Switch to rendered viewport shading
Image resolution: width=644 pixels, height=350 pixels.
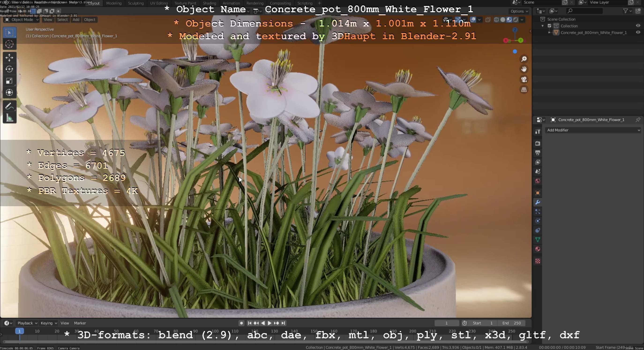[x=516, y=20]
